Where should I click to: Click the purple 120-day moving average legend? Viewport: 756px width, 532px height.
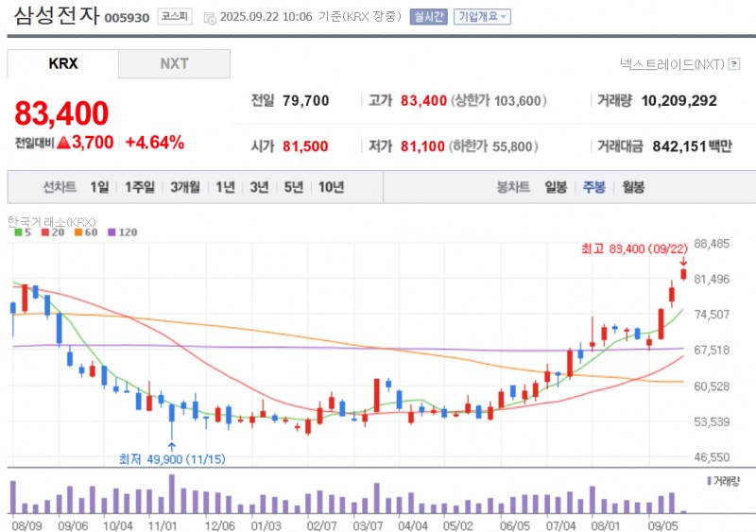click(123, 232)
